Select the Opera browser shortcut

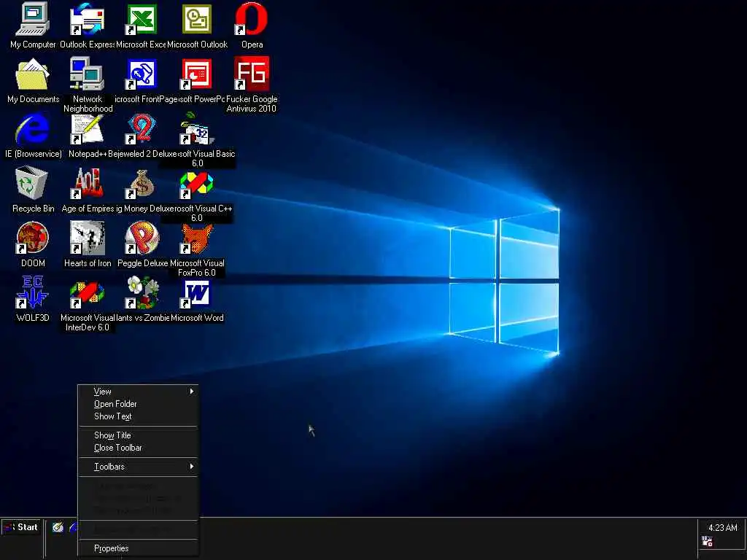pos(251,19)
